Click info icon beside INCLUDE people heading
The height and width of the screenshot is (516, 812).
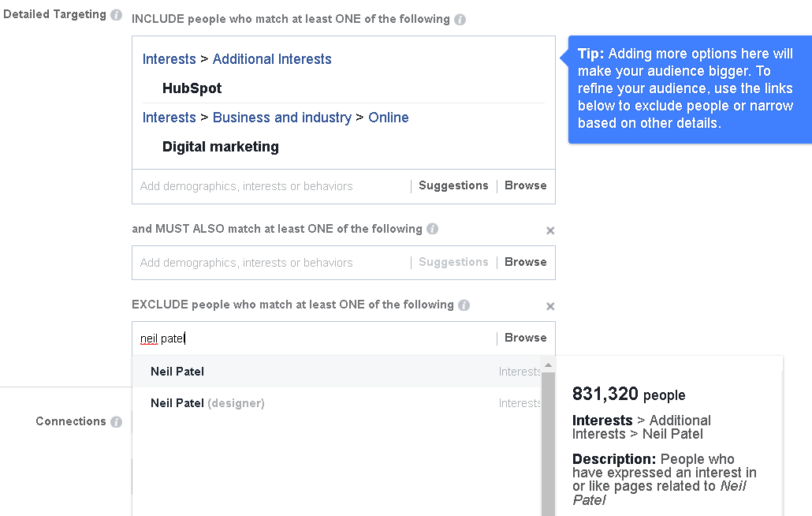460,20
